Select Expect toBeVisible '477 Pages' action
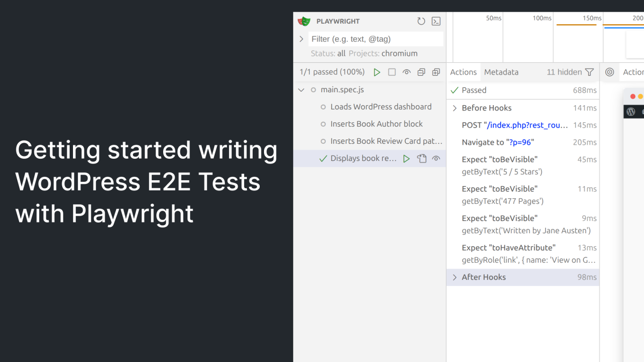This screenshot has height=362, width=644. point(523,195)
